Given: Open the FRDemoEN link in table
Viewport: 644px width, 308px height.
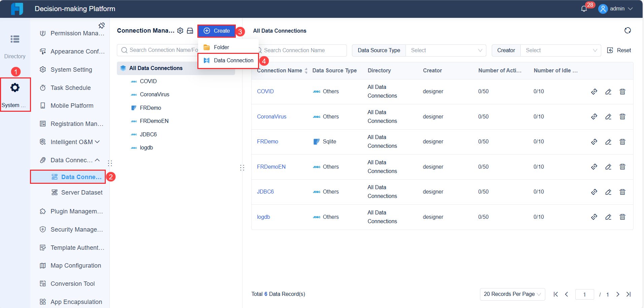Looking at the screenshot, I should (271, 167).
